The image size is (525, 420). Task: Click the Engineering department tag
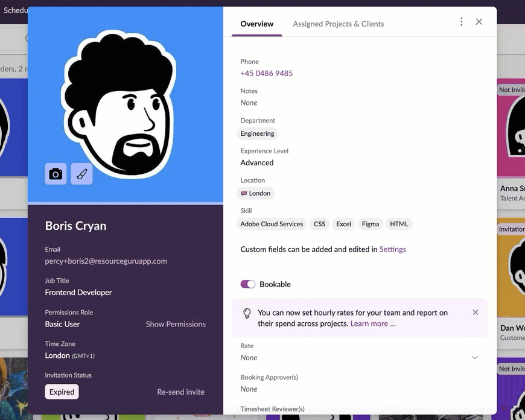pyautogui.click(x=257, y=133)
